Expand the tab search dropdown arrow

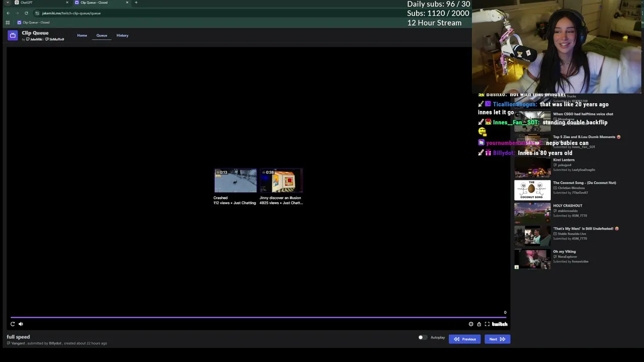(8, 3)
